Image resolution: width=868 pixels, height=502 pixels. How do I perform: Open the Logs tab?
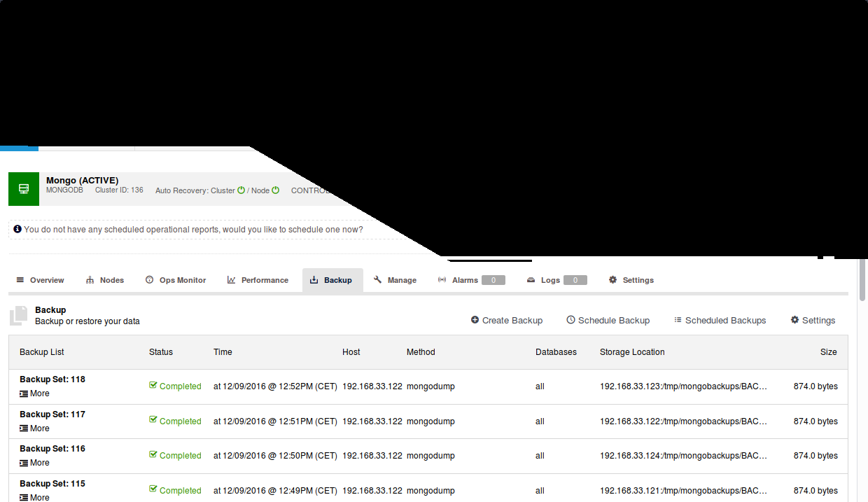556,280
